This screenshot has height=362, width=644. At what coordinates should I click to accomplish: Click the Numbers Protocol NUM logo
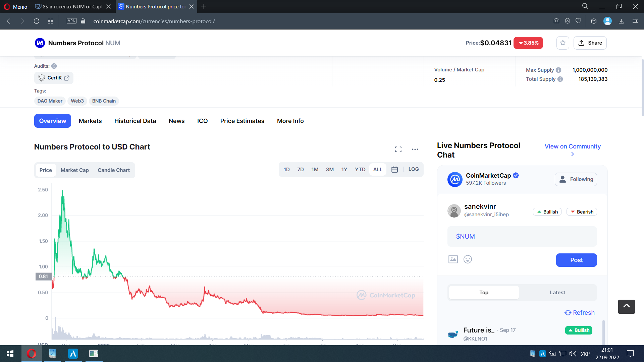40,43
